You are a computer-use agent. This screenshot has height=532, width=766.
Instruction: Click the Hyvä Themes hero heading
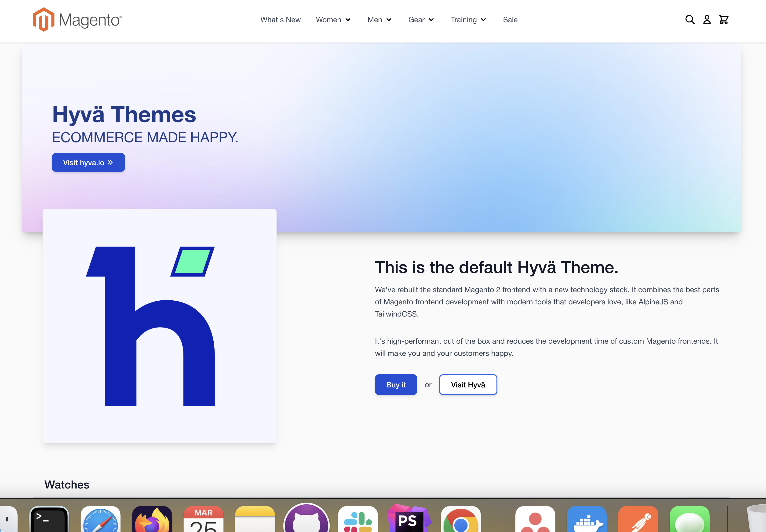coord(124,114)
